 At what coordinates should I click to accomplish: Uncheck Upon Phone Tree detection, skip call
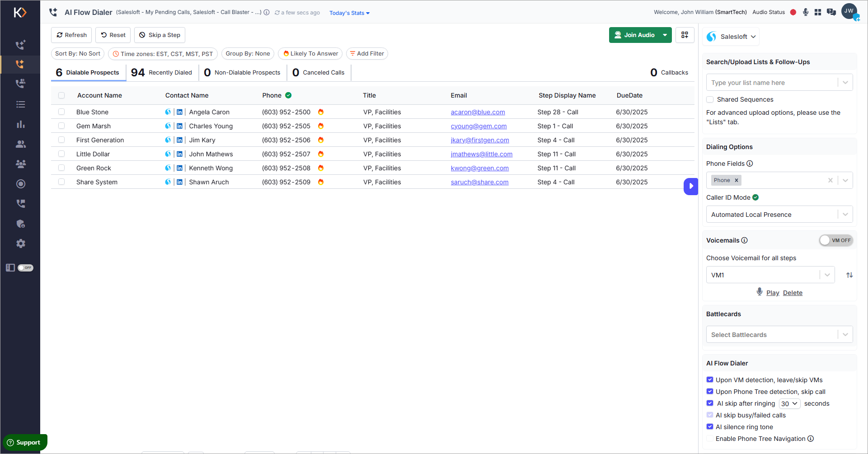pyautogui.click(x=710, y=392)
